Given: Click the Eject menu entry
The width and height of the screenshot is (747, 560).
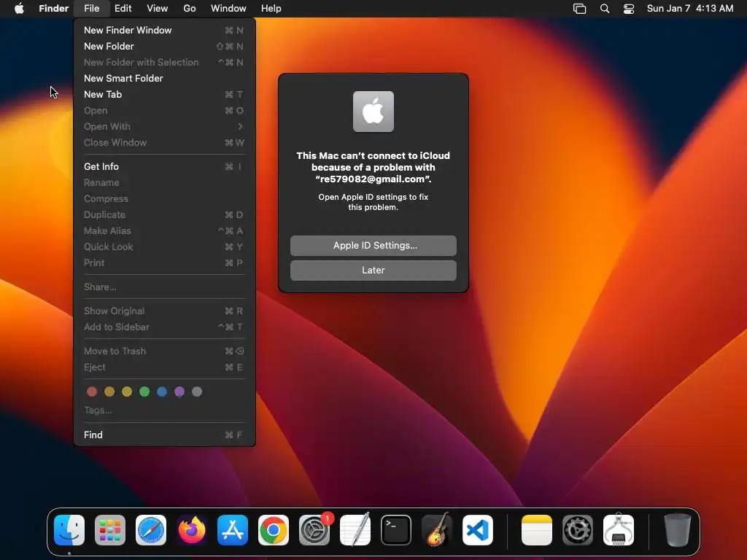Looking at the screenshot, I should (164, 367).
